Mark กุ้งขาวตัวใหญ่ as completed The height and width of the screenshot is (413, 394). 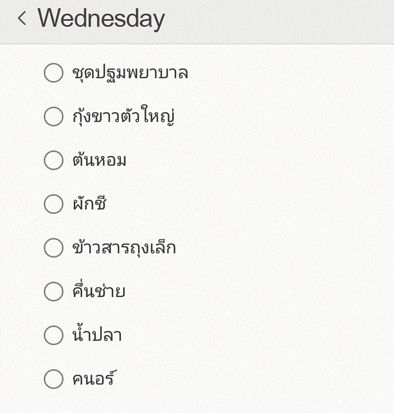click(x=53, y=116)
